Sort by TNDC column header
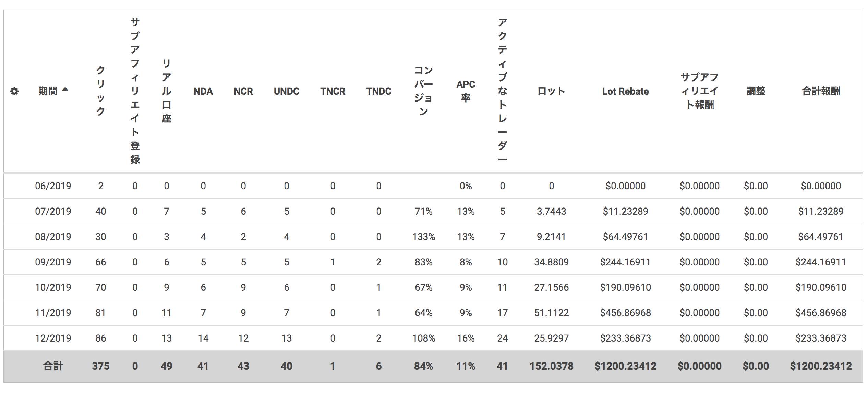868x393 pixels. pos(378,91)
